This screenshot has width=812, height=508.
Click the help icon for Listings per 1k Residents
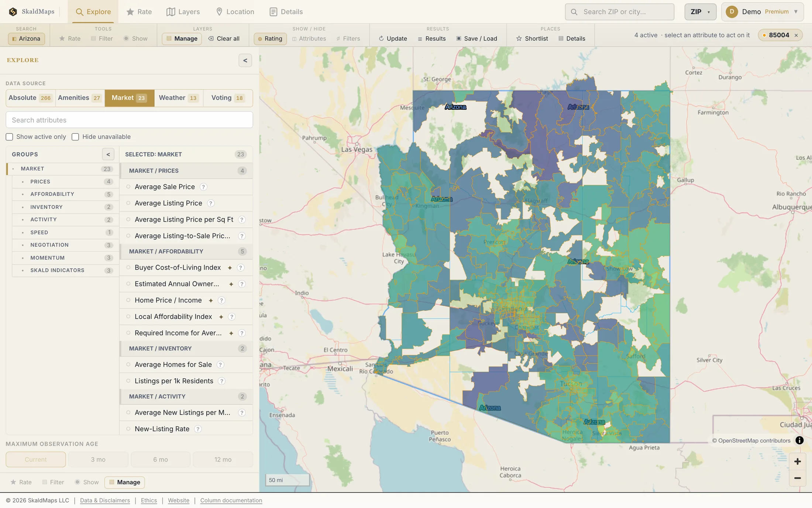221,381
